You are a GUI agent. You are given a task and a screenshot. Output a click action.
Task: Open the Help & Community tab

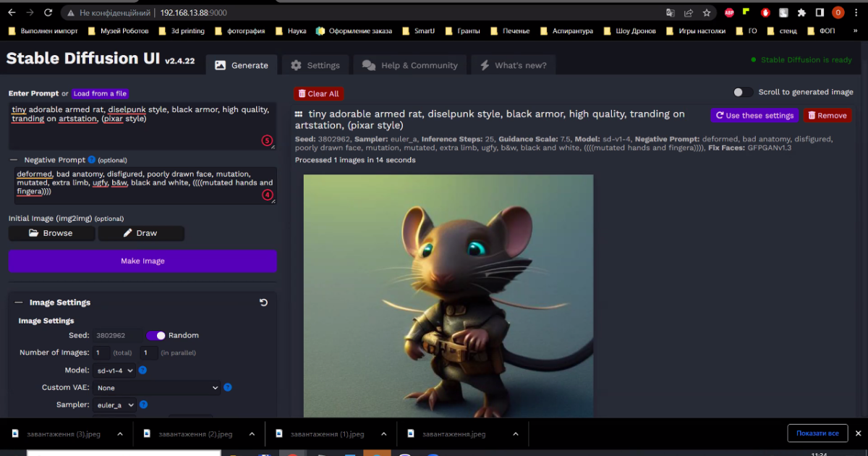coord(410,65)
